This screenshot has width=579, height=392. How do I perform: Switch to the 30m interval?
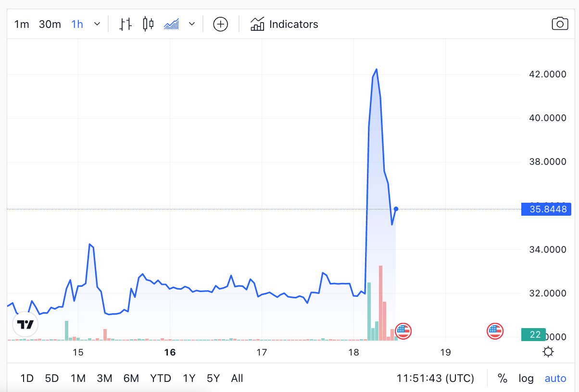(50, 24)
